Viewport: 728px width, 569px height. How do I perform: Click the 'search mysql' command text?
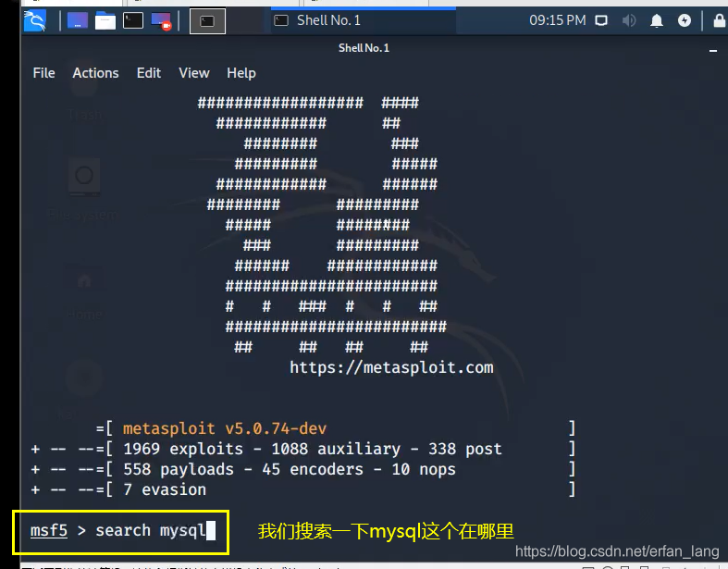tap(151, 531)
